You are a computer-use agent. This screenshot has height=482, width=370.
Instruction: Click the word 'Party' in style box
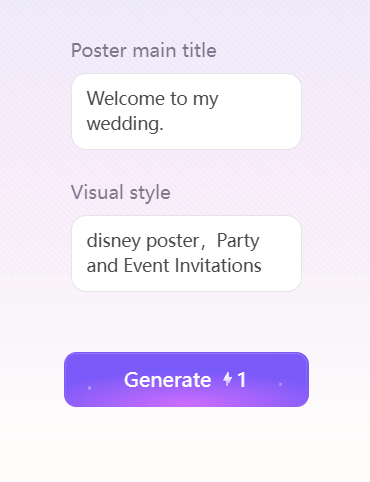pos(238,241)
